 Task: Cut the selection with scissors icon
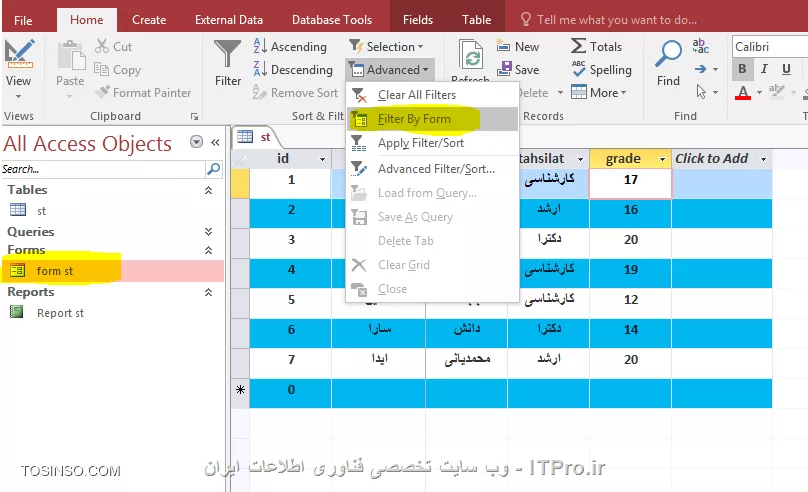[x=113, y=46]
